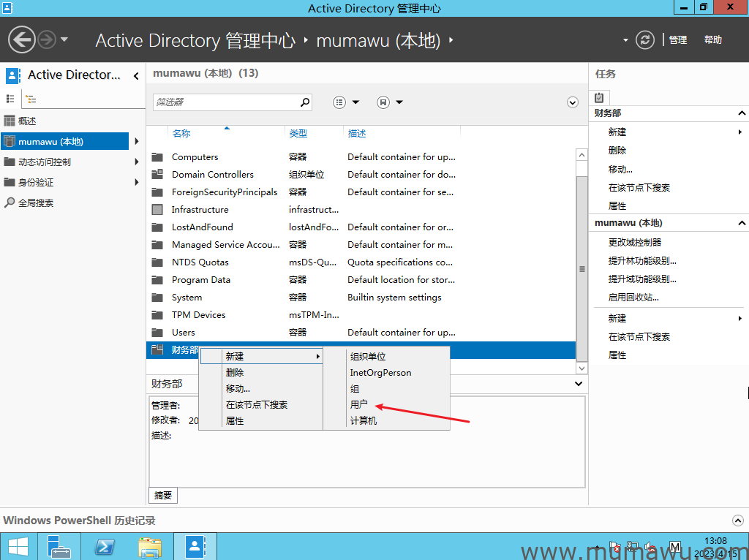
Task: Expand the 身份验证 node arrow
Action: (137, 182)
